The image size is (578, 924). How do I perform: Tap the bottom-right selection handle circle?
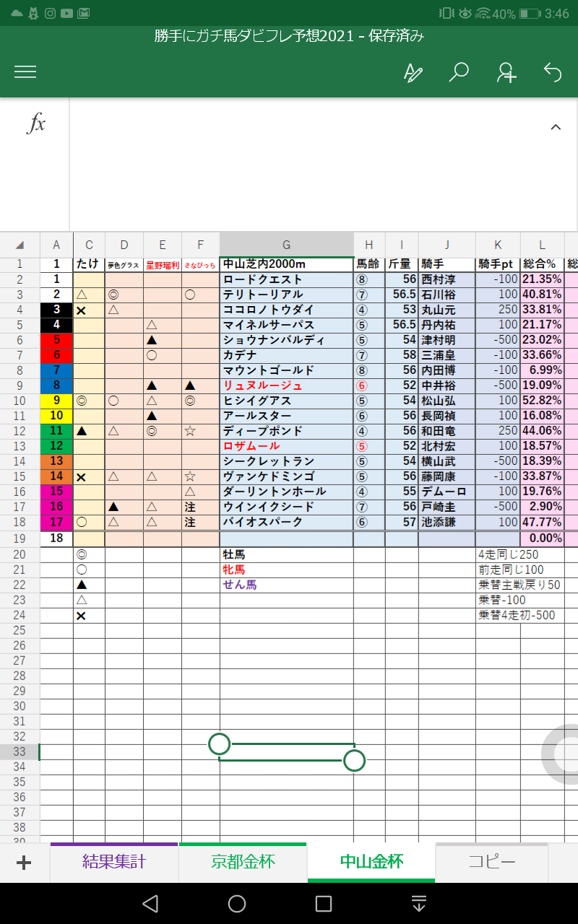tap(354, 760)
